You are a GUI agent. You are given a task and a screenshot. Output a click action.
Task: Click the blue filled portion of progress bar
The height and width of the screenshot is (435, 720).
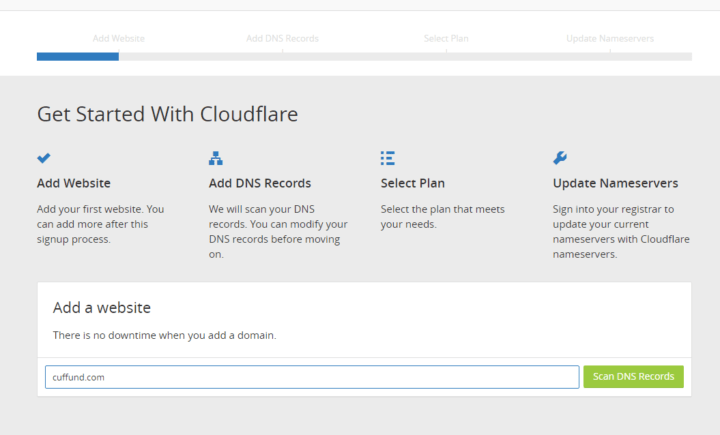(78, 56)
